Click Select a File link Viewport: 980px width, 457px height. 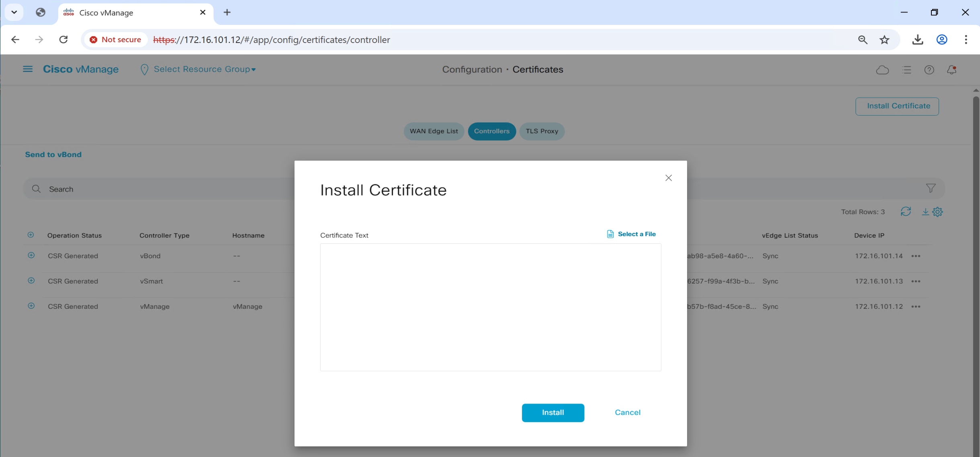pos(636,234)
